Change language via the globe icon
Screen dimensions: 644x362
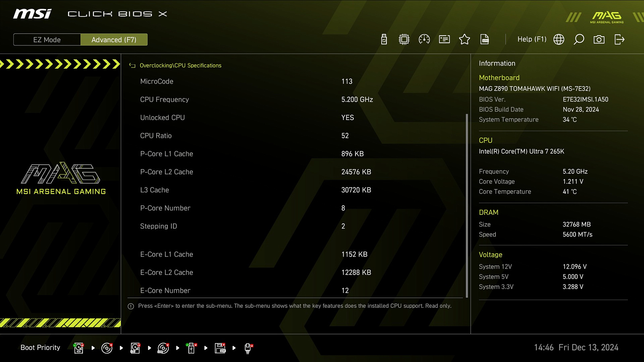tap(559, 39)
